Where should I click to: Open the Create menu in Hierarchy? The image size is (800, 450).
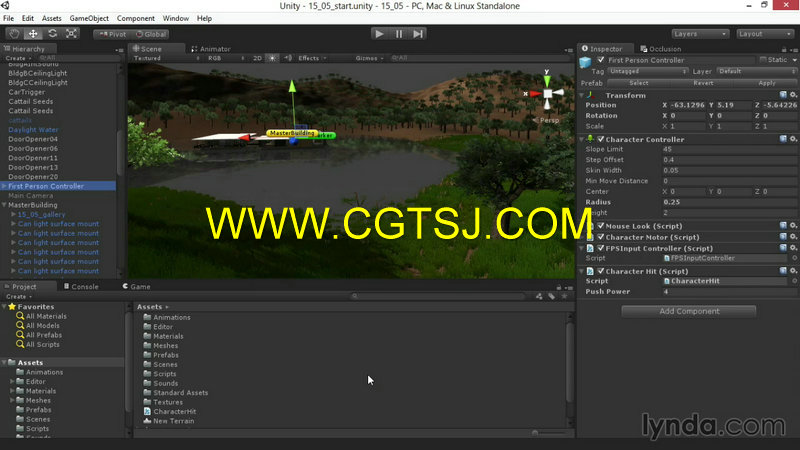pyautogui.click(x=18, y=58)
